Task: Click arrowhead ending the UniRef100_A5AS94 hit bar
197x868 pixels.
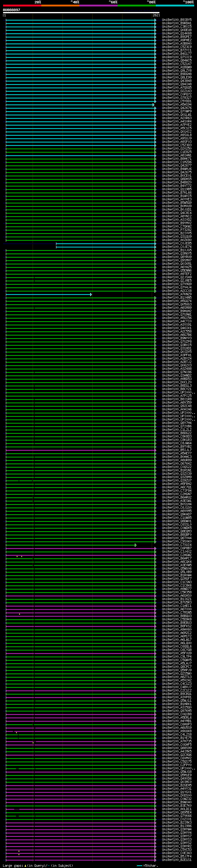Action: (x=154, y=105)
